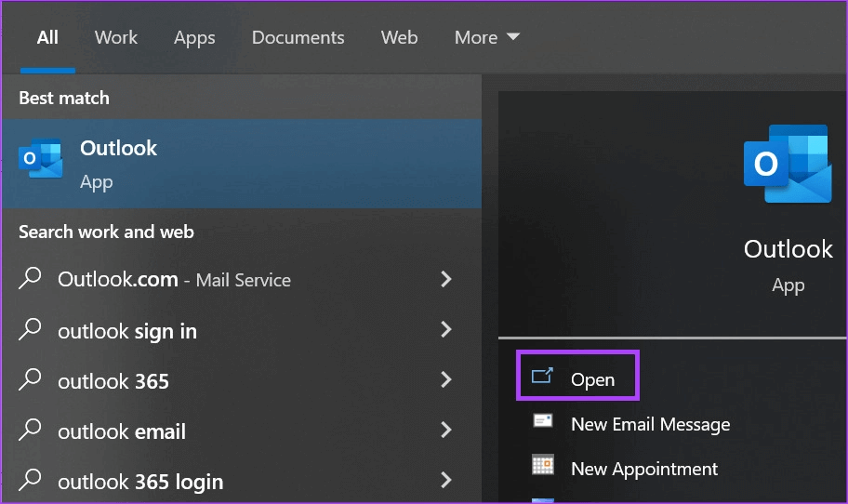
Task: Click search icon beside outlook email
Action: [30, 430]
